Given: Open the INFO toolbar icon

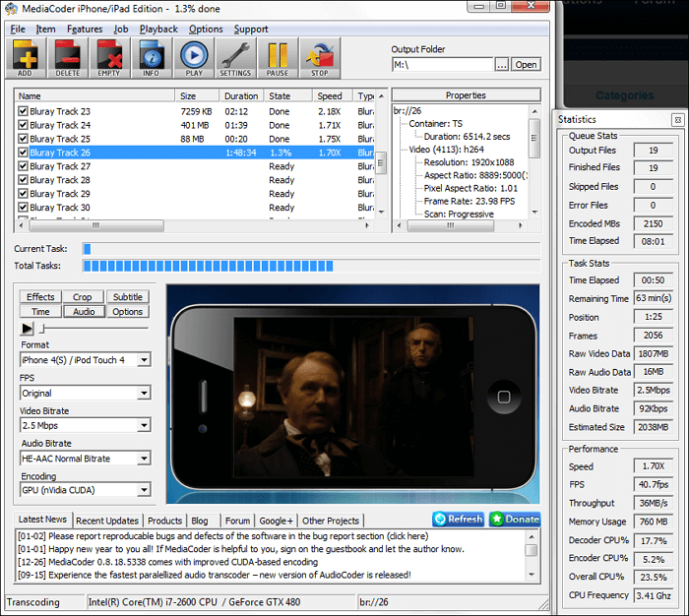Looking at the screenshot, I should pyautogui.click(x=152, y=59).
